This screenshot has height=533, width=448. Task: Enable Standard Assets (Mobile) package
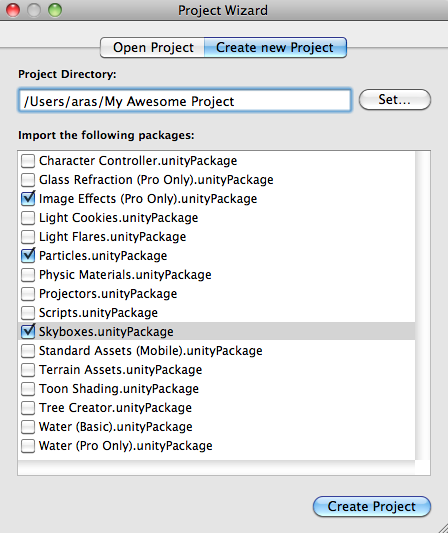pyautogui.click(x=28, y=351)
